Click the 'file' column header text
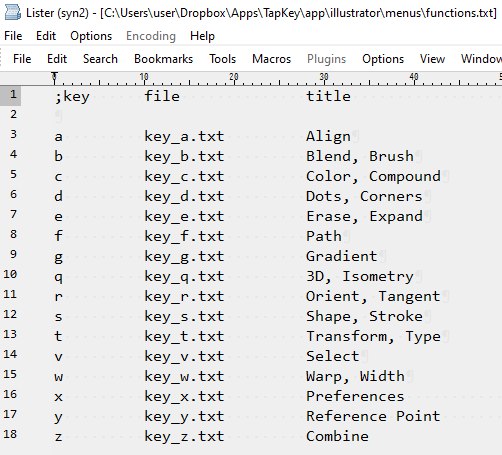The height and width of the screenshot is (455, 502). pos(162,96)
